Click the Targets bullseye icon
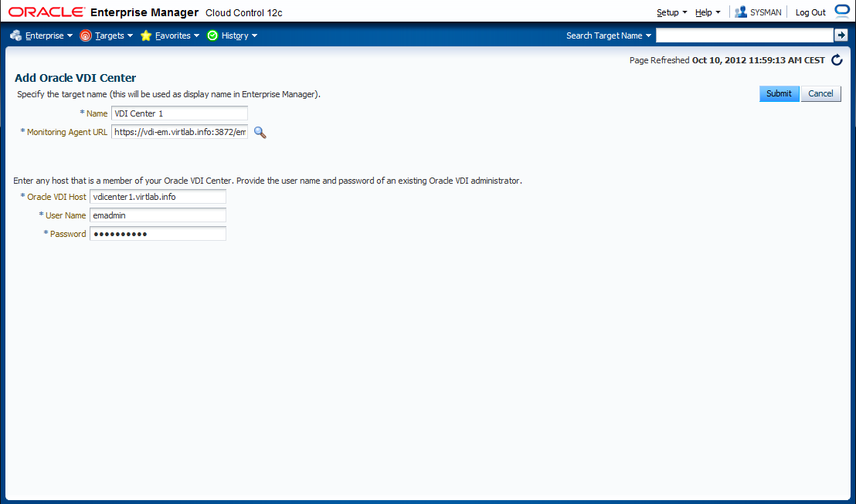 click(x=85, y=36)
